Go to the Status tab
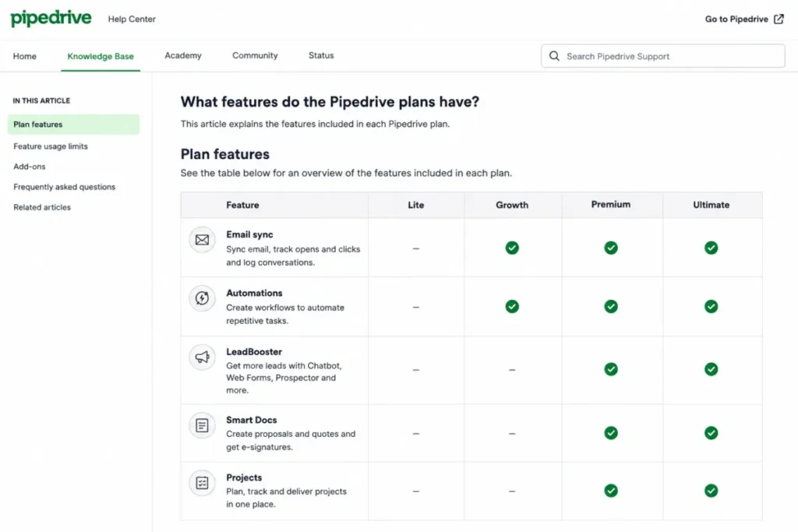This screenshot has height=532, width=798. coord(321,55)
